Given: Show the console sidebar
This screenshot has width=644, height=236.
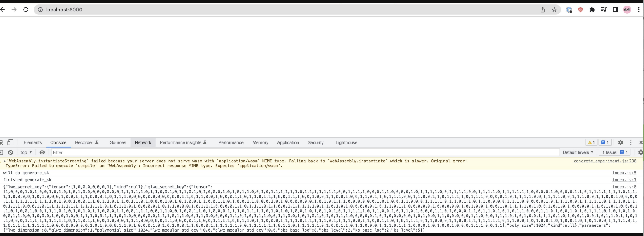Looking at the screenshot, I should 1,152.
